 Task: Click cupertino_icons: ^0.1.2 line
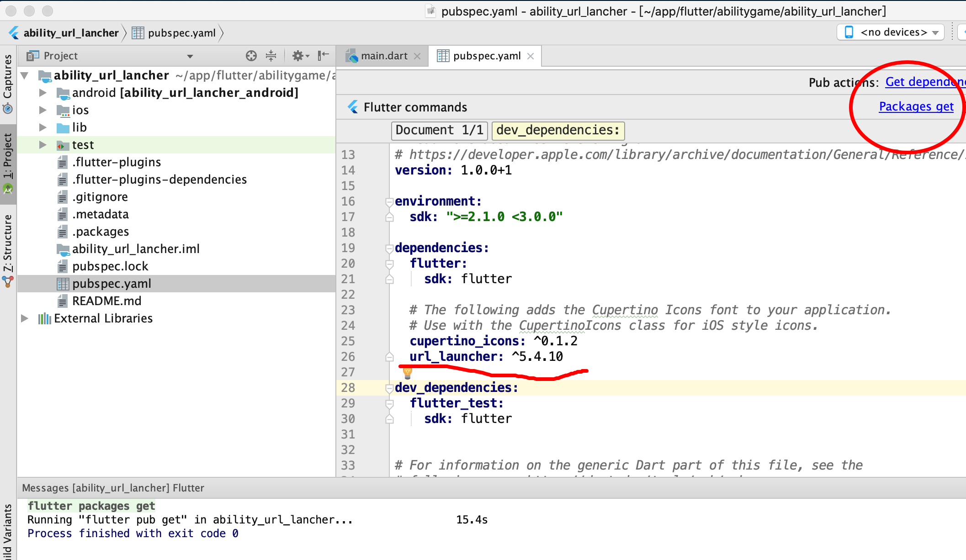pyautogui.click(x=494, y=341)
